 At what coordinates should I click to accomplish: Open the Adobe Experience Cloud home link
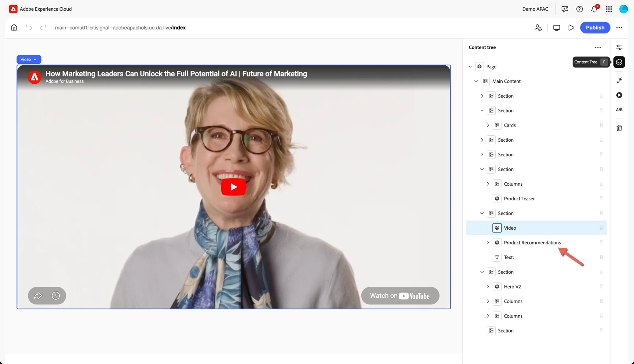point(40,9)
